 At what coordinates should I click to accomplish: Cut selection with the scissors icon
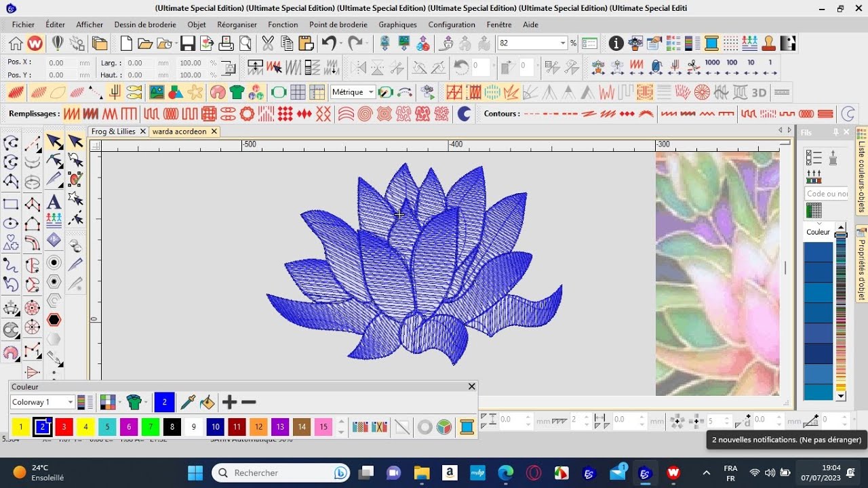(x=268, y=44)
